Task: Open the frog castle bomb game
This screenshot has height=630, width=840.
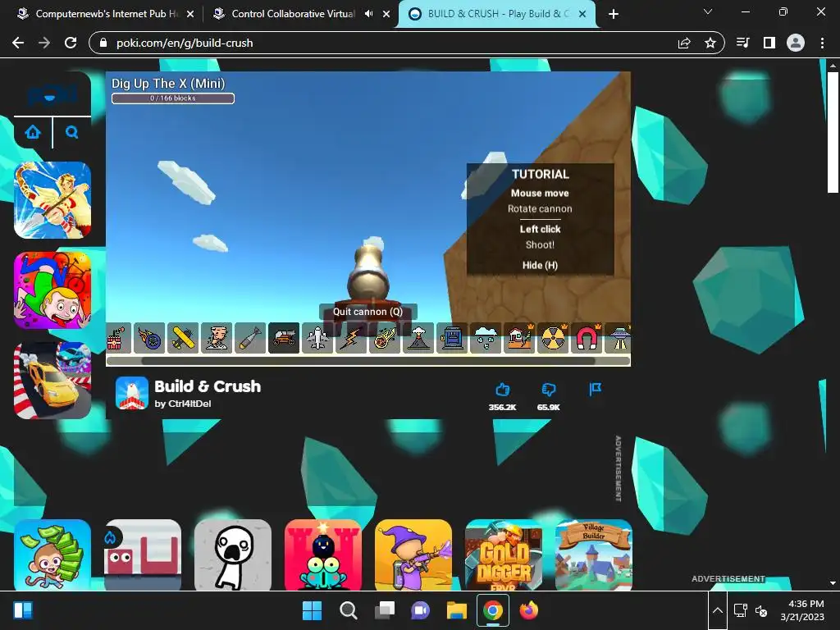Action: (x=323, y=555)
